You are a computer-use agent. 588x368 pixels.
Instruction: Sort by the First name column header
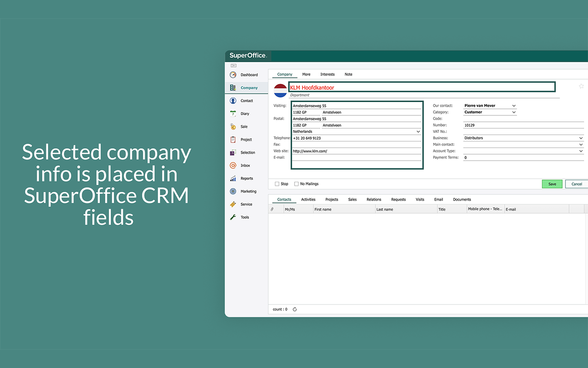[x=344, y=209]
